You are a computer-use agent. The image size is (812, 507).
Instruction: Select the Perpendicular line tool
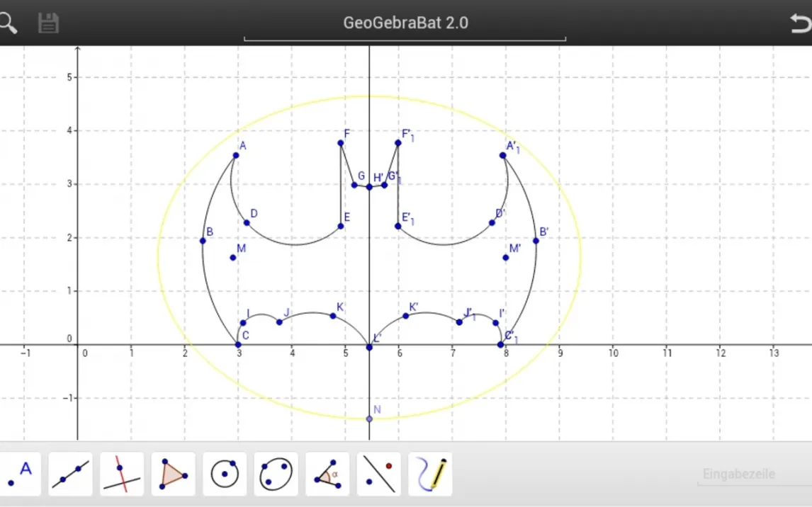click(122, 474)
